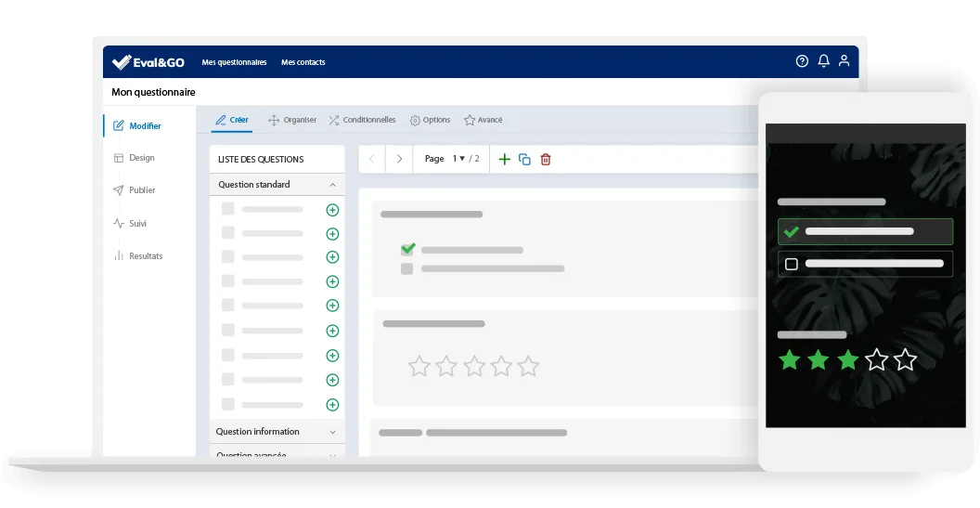Screen dimensions: 980x508
Task: Switch to the Organiser tab
Action: [292, 120]
